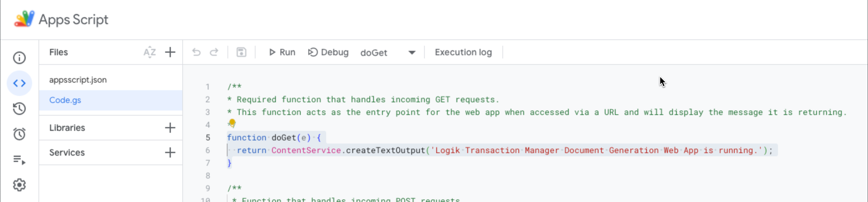The image size is (868, 202).
Task: Click the lightbulb hint on line 4
Action: (232, 123)
